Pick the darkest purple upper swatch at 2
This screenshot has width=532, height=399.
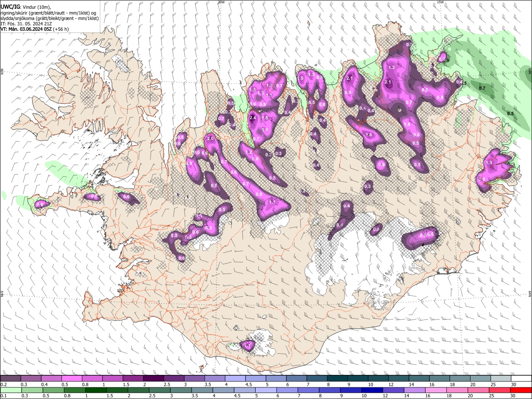[153, 379]
